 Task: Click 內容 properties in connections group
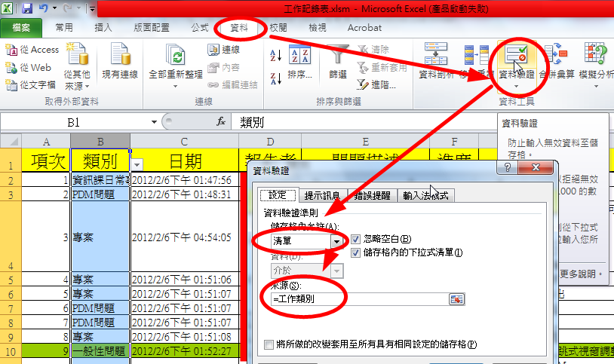223,67
